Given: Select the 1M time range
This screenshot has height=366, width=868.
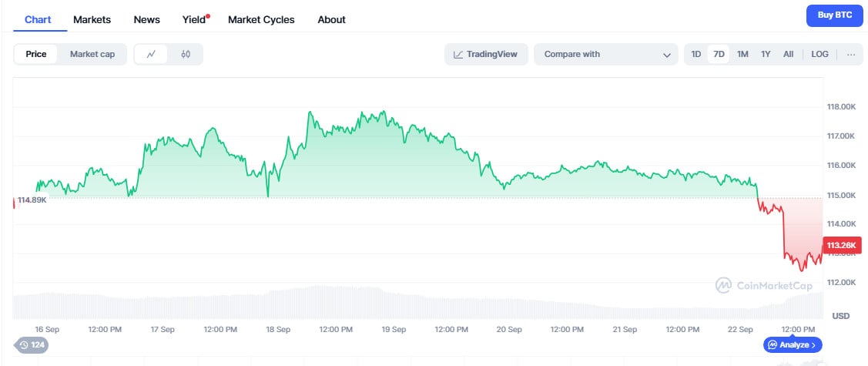Looking at the screenshot, I should pos(742,54).
